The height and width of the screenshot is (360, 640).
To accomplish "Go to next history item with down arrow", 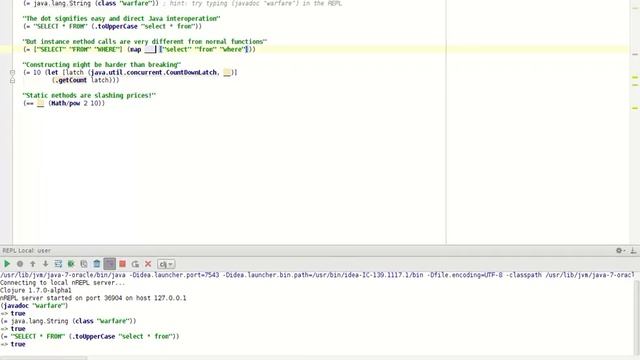I will pos(45,264).
